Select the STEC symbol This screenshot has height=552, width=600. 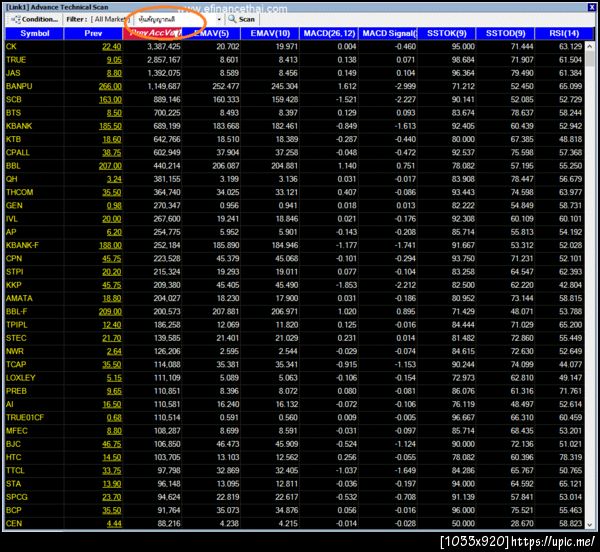16,338
